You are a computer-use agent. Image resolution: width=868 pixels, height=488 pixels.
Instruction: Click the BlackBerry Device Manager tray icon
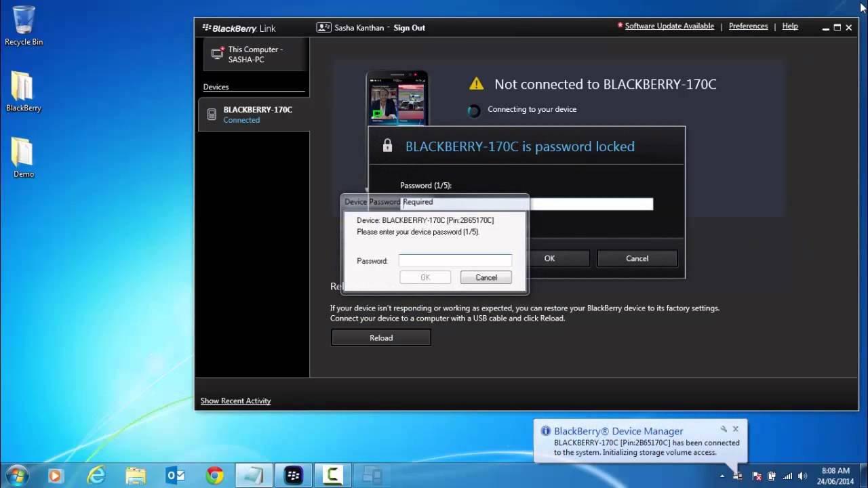click(738, 476)
